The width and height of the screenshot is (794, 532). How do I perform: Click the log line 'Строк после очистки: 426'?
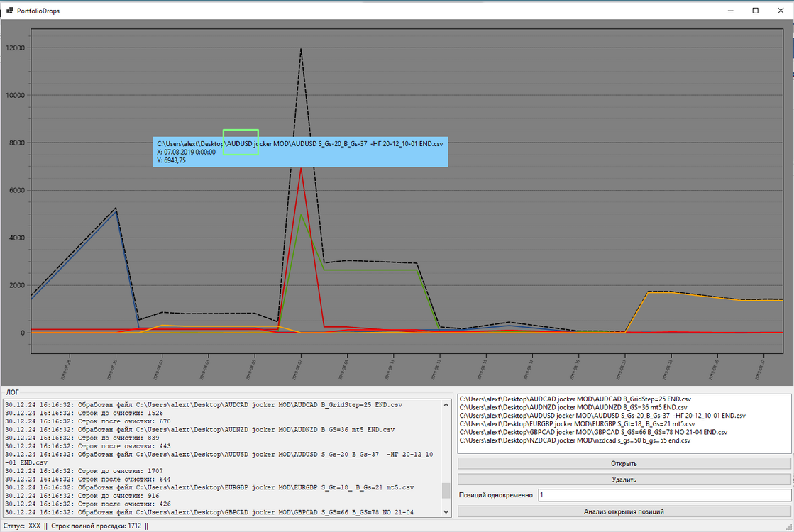point(87,504)
